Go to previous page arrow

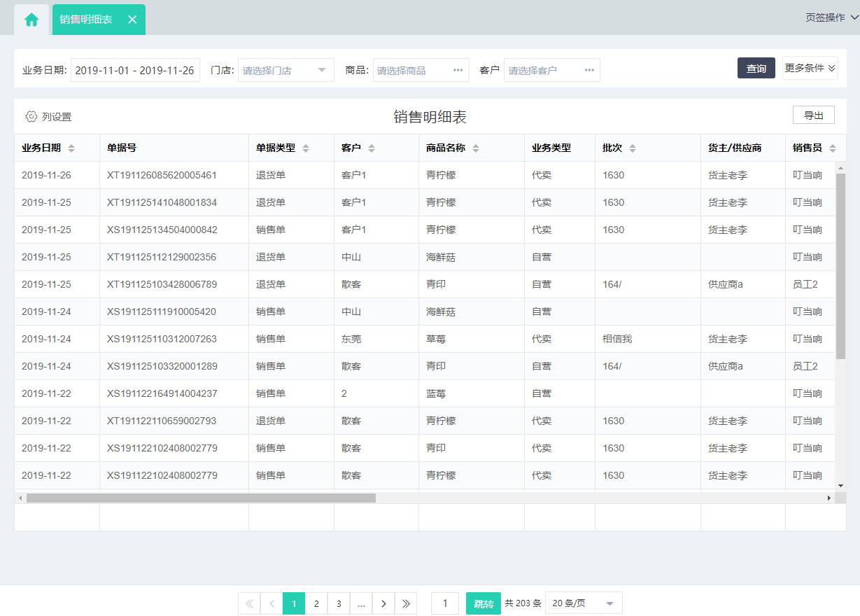tap(272, 603)
